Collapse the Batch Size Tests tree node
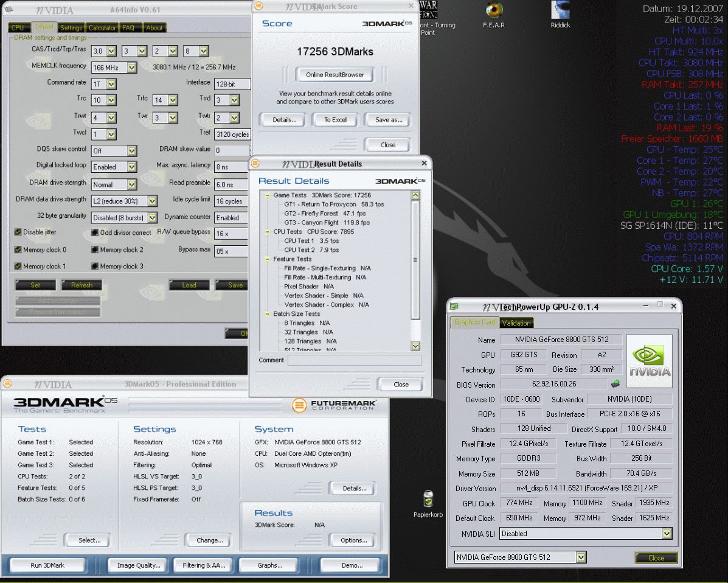This screenshot has height=583, width=728. 268,314
